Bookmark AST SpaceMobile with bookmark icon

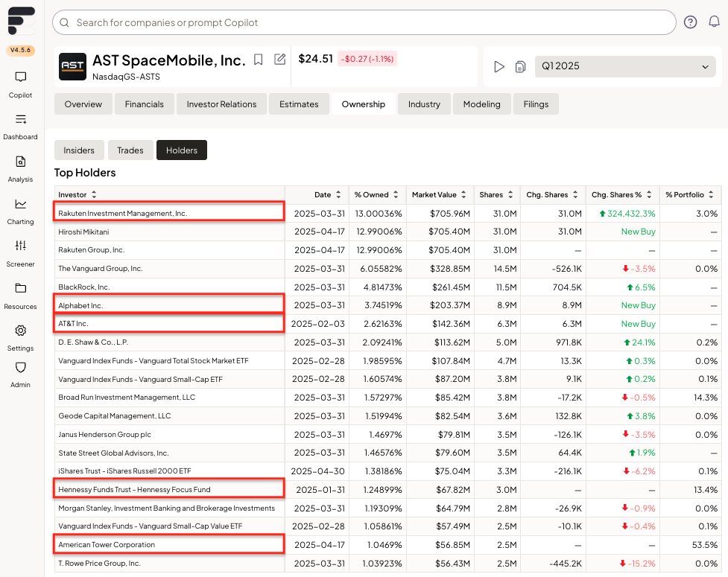click(x=258, y=60)
